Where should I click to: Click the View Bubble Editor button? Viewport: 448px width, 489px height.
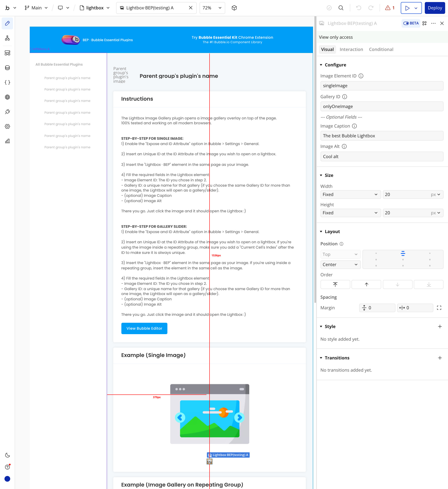pyautogui.click(x=144, y=328)
